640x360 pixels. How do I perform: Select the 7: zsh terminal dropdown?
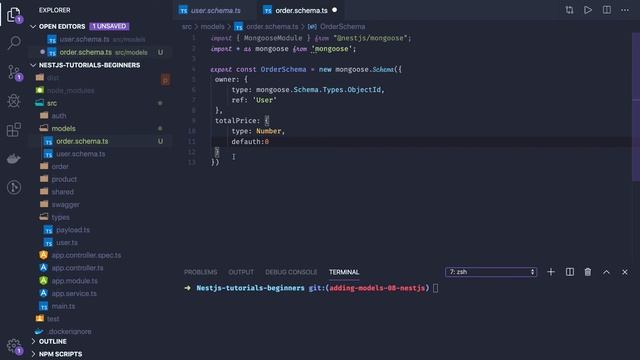coord(491,272)
